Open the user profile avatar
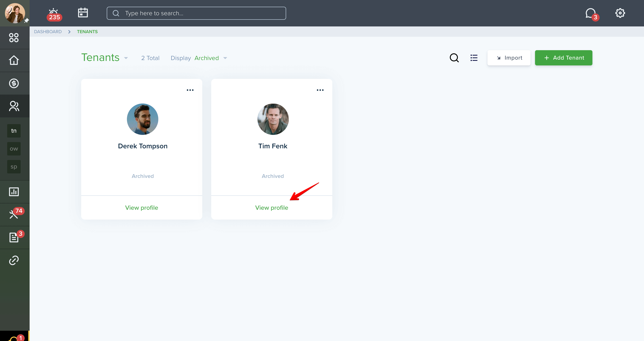Image resolution: width=644 pixels, height=341 pixels. 15,13
